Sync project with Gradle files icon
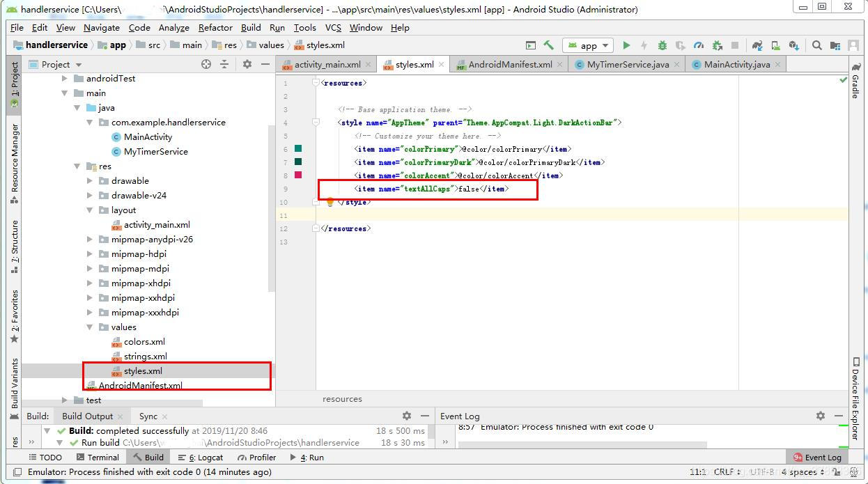The width and height of the screenshot is (868, 484). (x=757, y=45)
